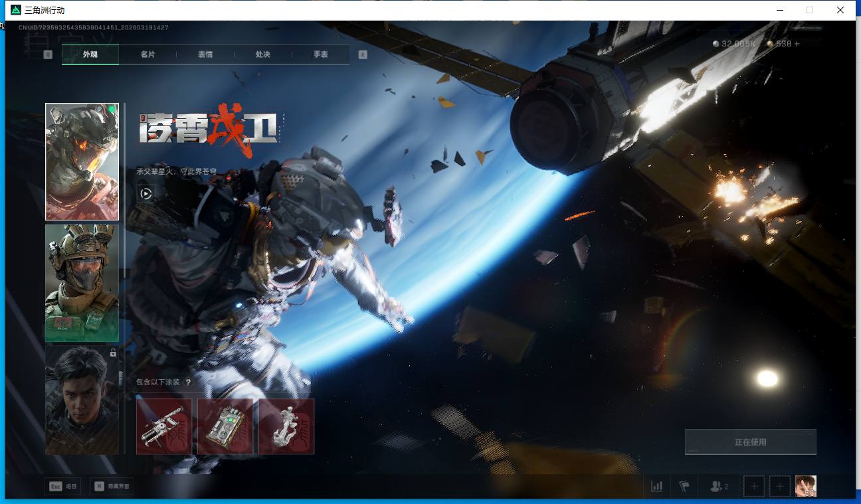Open the friends list icon
Image resolution: width=861 pixels, height=504 pixels.
pos(719,487)
